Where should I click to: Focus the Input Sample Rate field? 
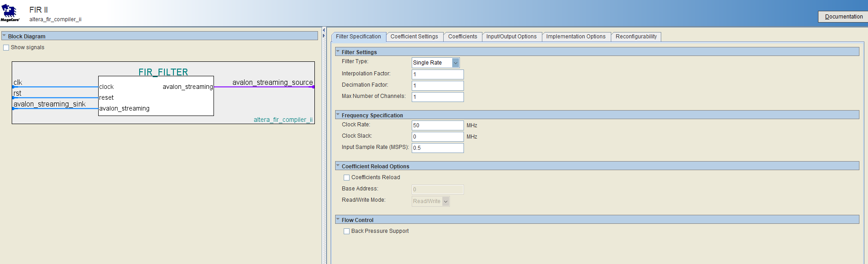[437, 148]
